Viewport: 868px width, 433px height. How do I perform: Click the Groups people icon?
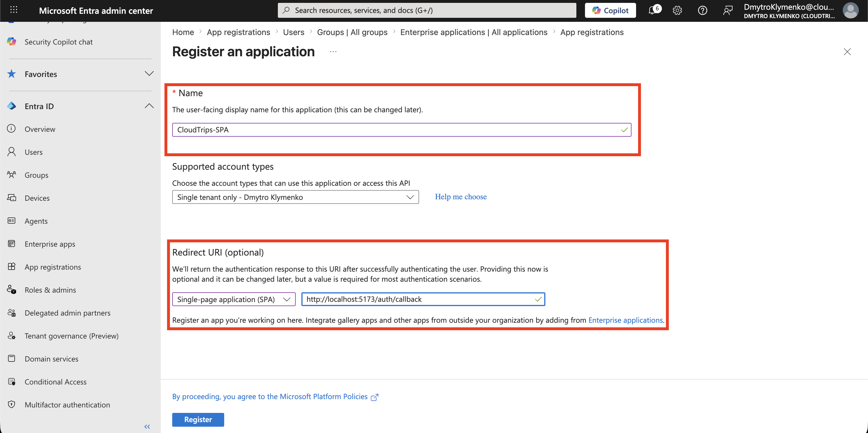pos(11,175)
